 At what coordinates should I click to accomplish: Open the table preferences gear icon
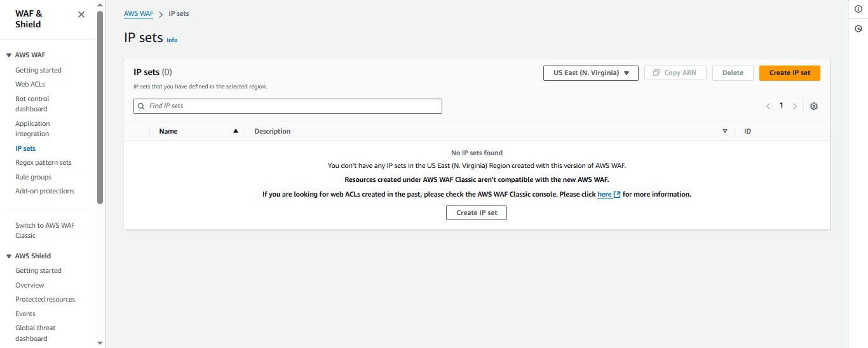[814, 106]
